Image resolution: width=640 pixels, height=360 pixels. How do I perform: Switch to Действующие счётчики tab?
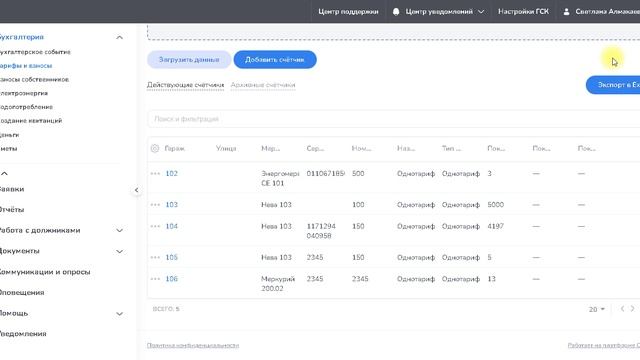coord(185,85)
